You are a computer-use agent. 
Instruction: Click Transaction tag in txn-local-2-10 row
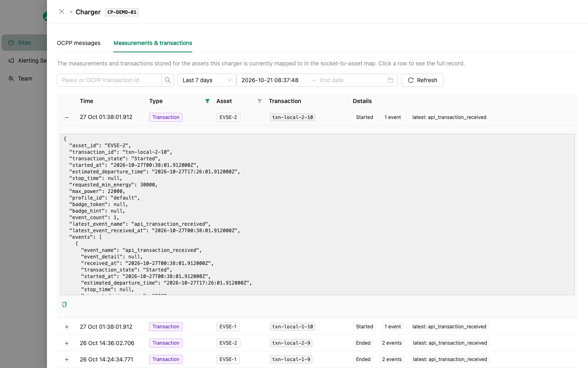(166, 117)
